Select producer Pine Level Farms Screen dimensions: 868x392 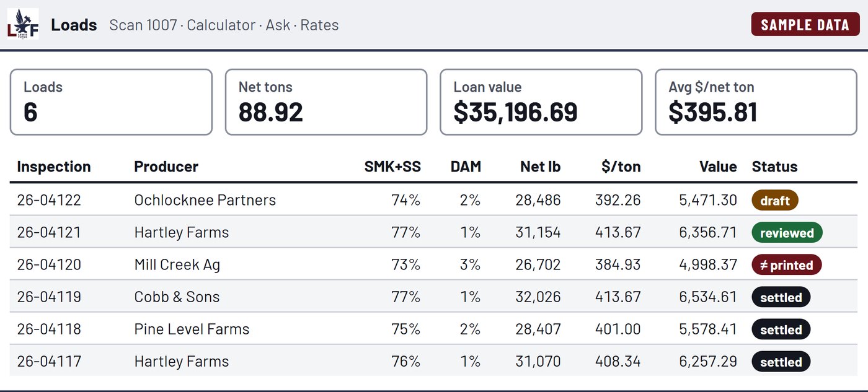tap(192, 329)
